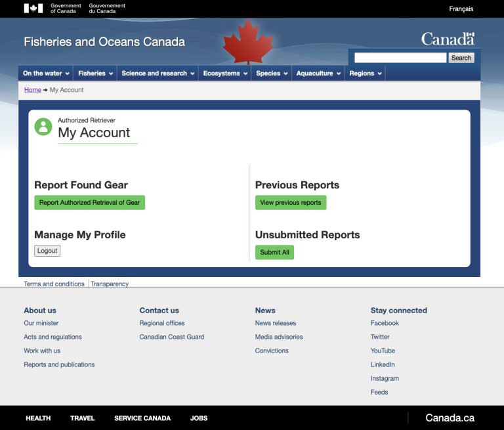Switch language to Français

(461, 9)
